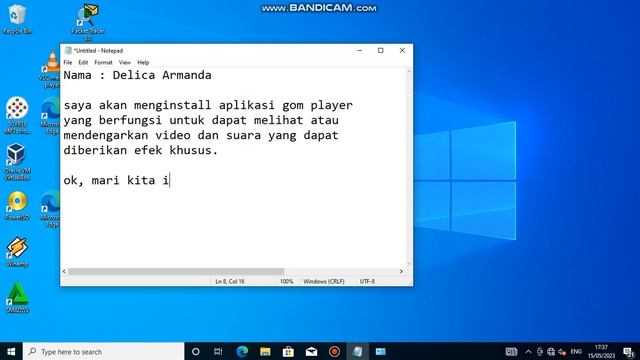The height and width of the screenshot is (360, 640).
Task: Open the touch keyboard from the tray
Action: (x=511, y=351)
